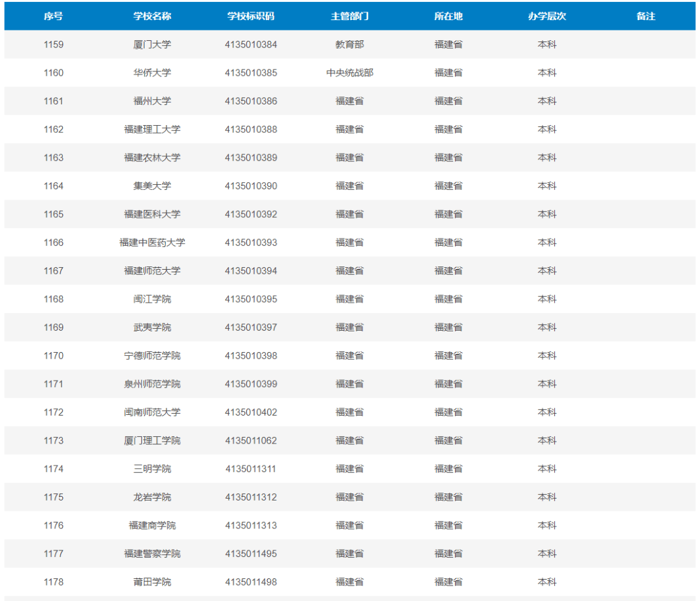Screen dimensions: 700x601
Task: Select the 华侨大学 school name cell
Action: (x=152, y=73)
